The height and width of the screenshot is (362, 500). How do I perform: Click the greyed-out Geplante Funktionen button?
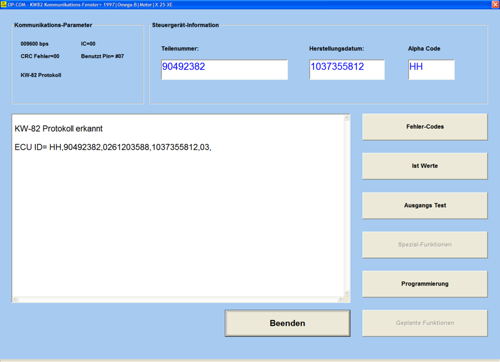pyautogui.click(x=425, y=323)
